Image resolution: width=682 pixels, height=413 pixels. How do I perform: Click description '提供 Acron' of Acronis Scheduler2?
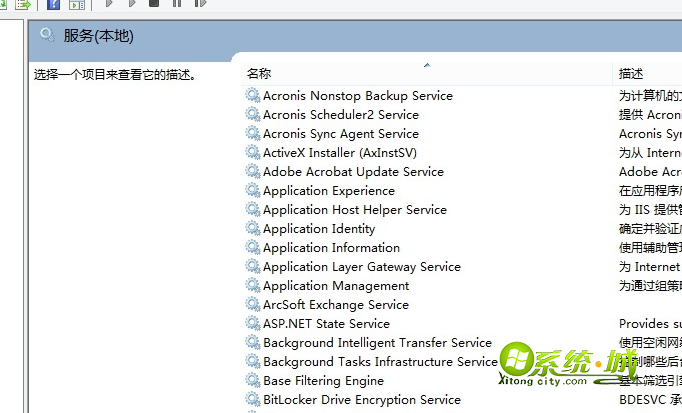[650, 115]
